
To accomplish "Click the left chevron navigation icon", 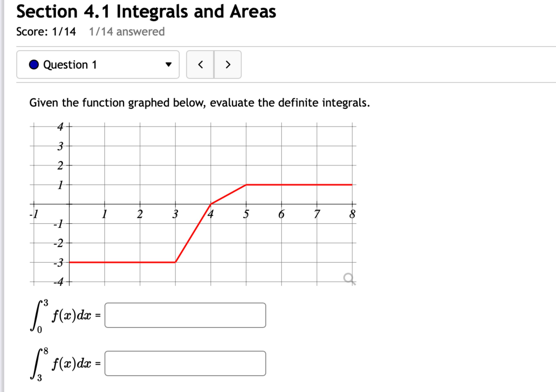I will pos(200,65).
